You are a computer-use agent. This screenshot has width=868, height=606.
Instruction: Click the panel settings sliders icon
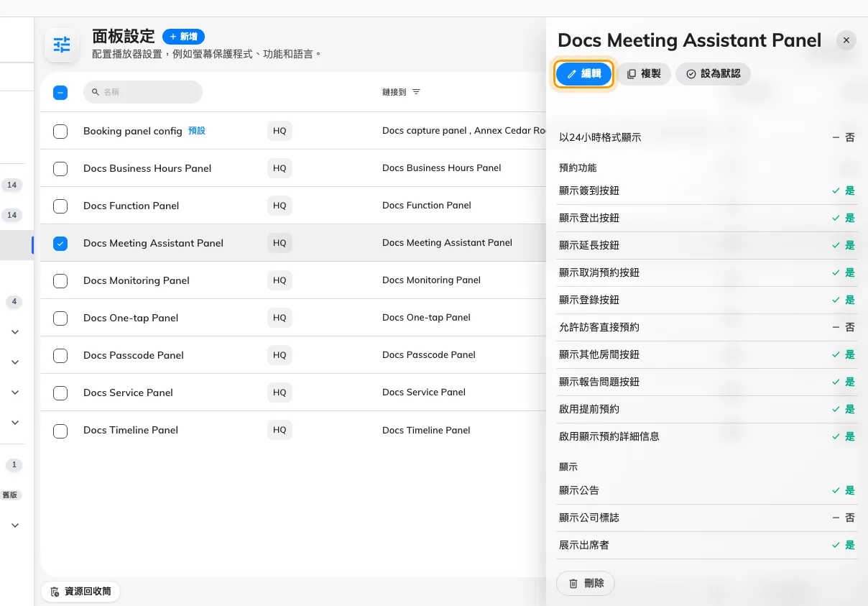(x=63, y=45)
